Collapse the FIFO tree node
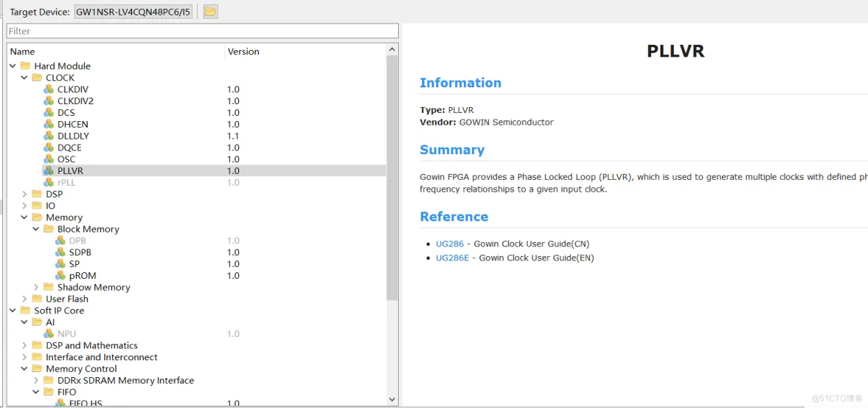Screen dimensions: 868x408 coord(36,392)
